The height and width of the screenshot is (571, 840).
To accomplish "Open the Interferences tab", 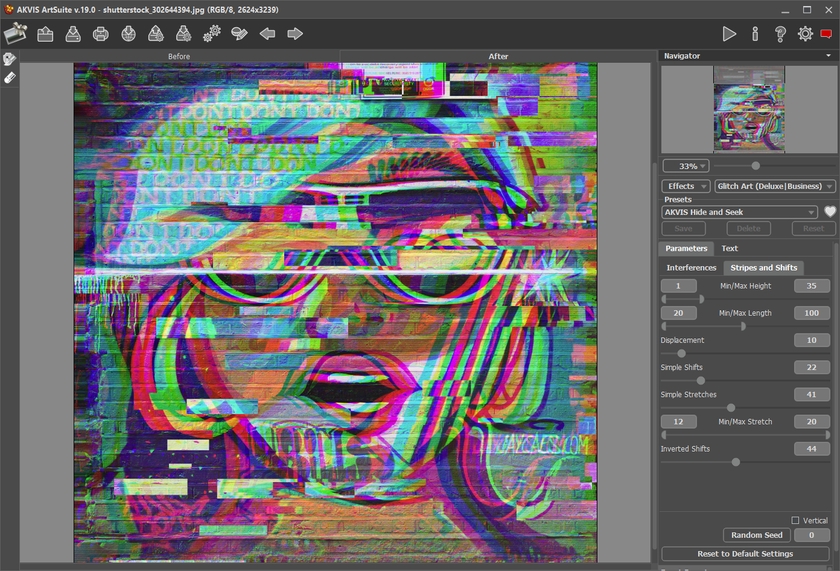I will [x=691, y=268].
